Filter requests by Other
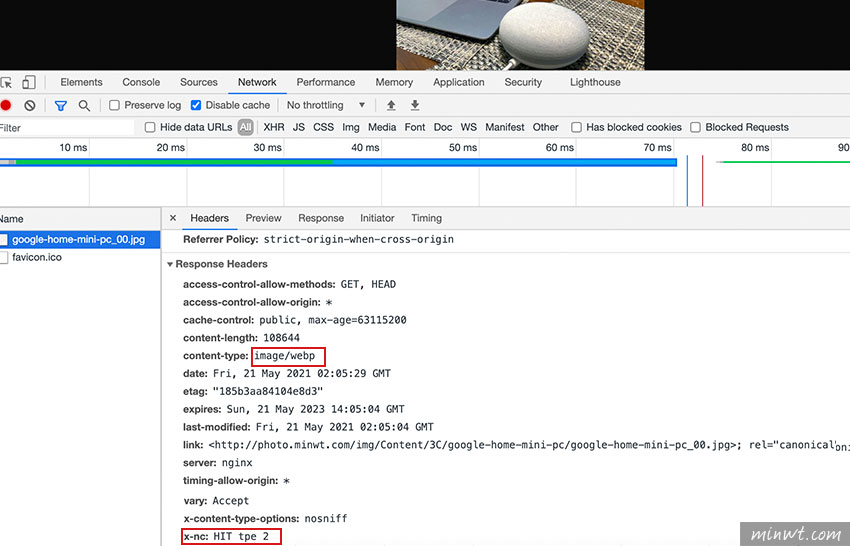 pyautogui.click(x=545, y=127)
